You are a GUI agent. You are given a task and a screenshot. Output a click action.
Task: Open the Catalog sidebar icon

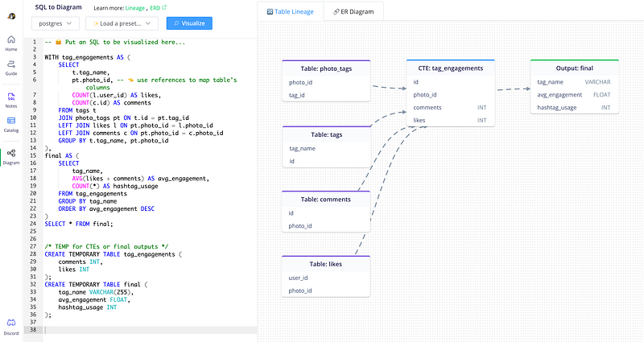[11, 124]
